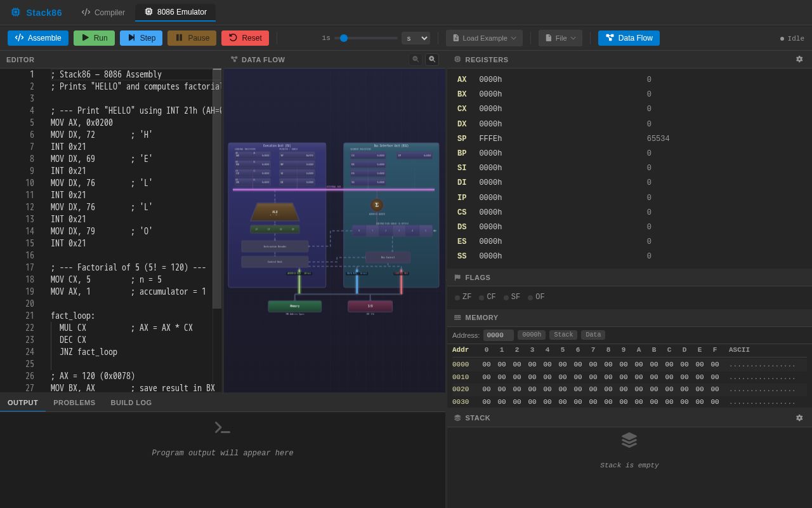This screenshot has height=508, width=812.
Task: Zoom out the data flow diagram
Action: [x=416, y=59]
